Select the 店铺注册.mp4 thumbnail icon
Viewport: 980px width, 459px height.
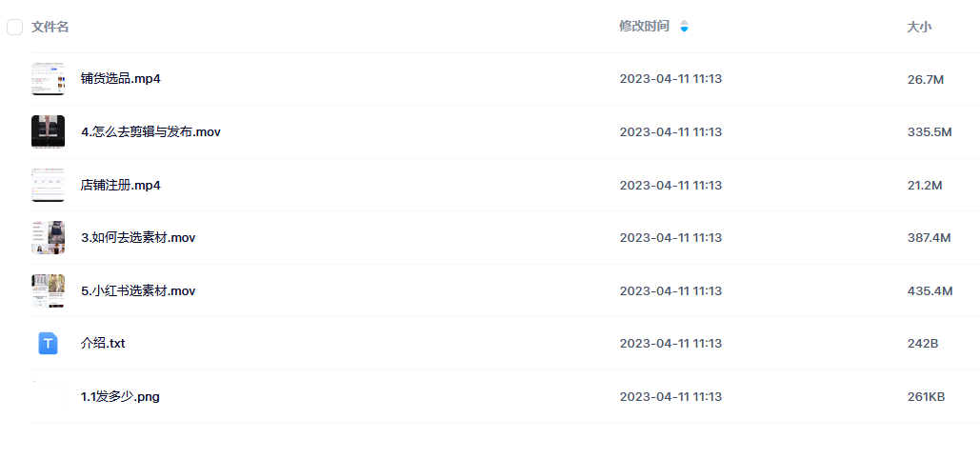(x=49, y=185)
